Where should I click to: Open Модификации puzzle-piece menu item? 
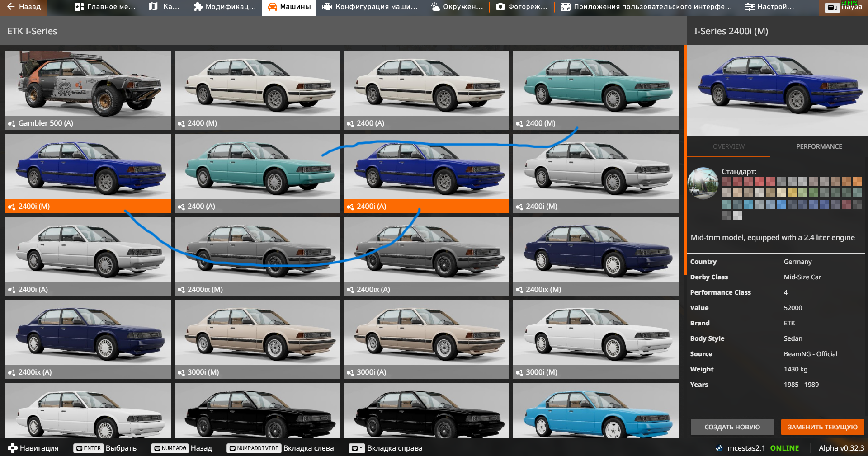pos(224,7)
